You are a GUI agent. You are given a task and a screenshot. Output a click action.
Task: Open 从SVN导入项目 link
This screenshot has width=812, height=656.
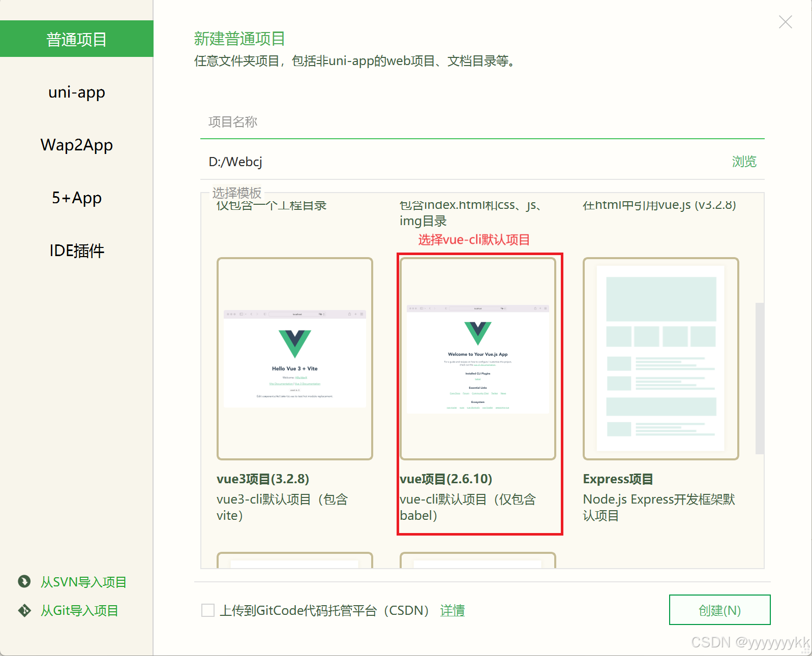coord(83,582)
